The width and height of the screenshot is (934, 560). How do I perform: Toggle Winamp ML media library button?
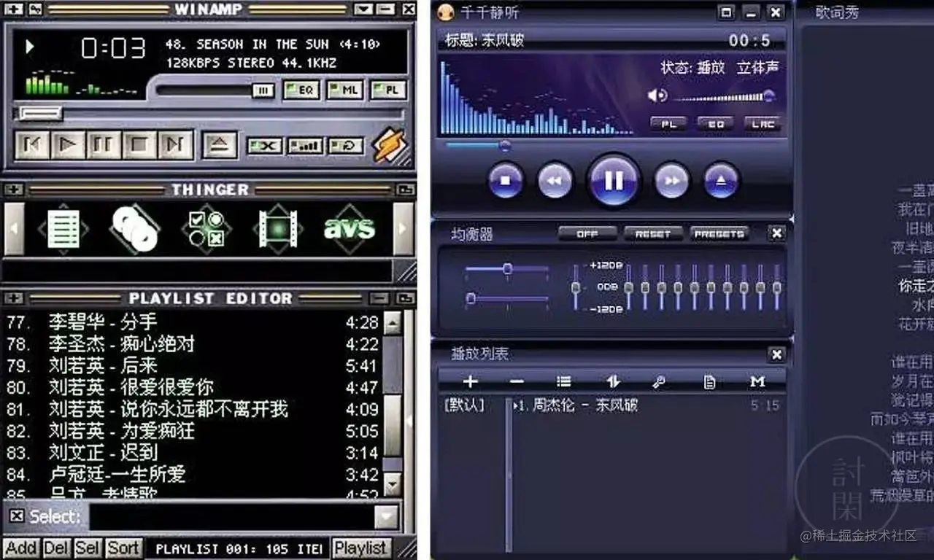[344, 90]
